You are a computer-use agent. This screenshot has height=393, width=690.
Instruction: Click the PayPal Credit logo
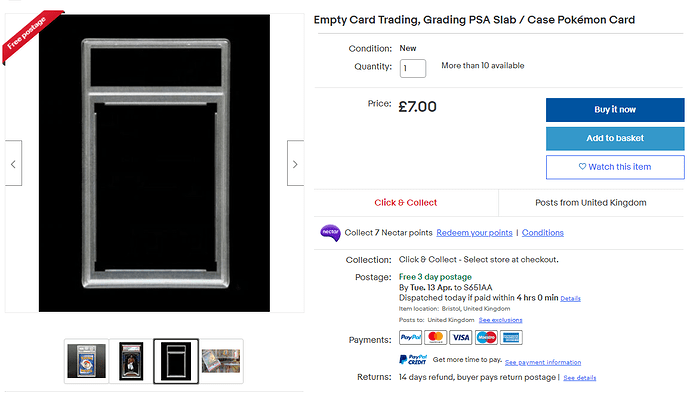[x=413, y=360]
